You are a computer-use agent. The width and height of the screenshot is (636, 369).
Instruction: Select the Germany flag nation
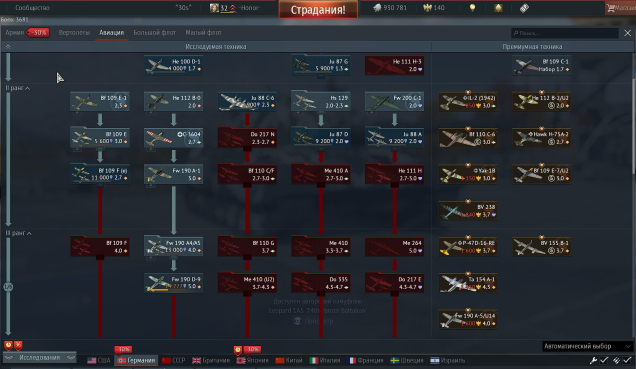tap(136, 360)
